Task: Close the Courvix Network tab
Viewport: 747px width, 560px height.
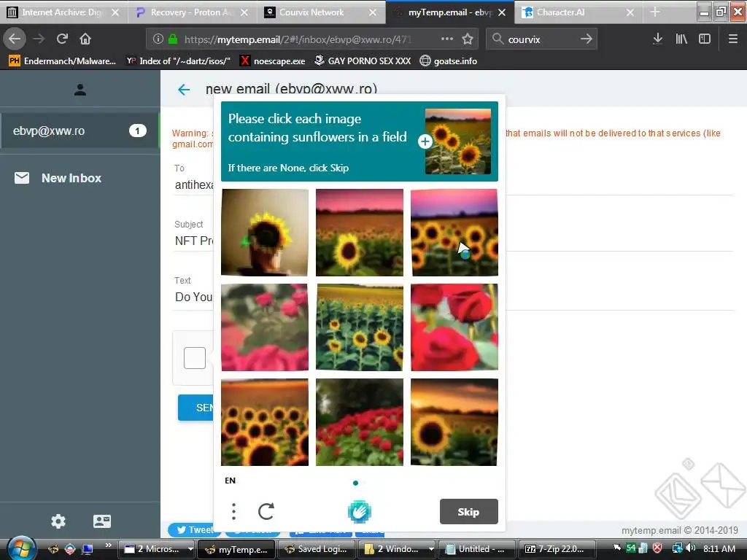Action: [373, 12]
